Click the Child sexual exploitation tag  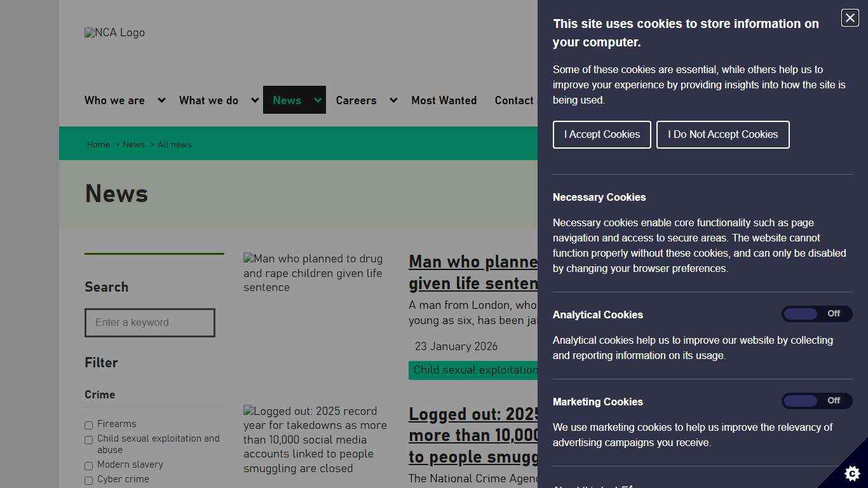[473, 370]
